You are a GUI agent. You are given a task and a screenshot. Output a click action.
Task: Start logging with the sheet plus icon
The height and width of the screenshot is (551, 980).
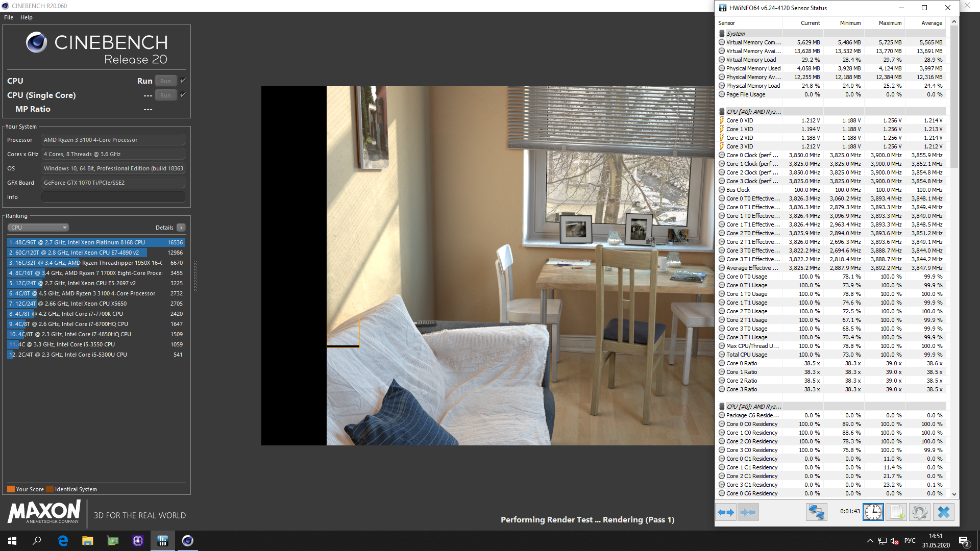pyautogui.click(x=896, y=512)
